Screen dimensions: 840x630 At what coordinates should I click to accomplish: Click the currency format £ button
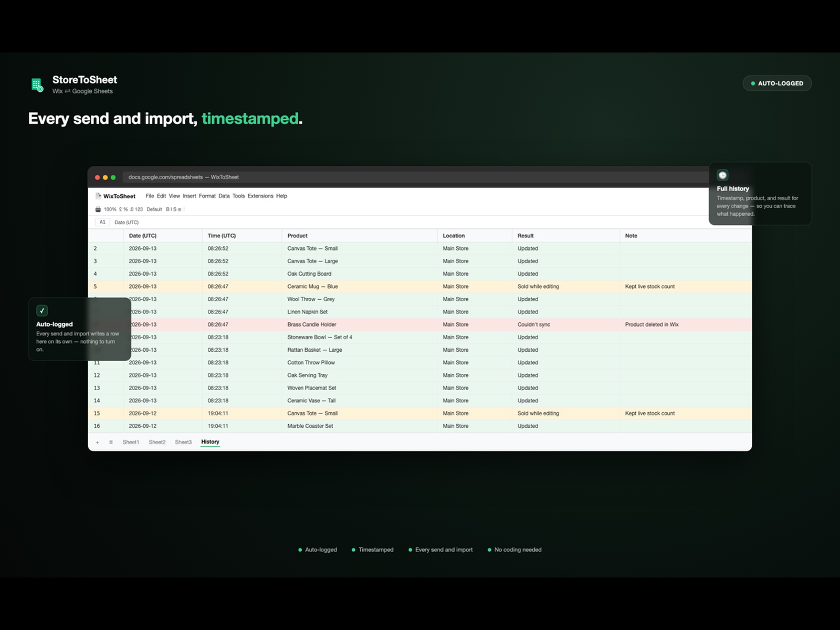click(x=120, y=209)
